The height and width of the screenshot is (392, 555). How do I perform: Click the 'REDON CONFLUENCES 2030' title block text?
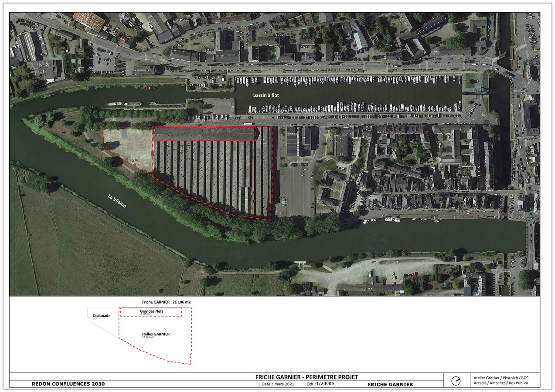[68, 384]
